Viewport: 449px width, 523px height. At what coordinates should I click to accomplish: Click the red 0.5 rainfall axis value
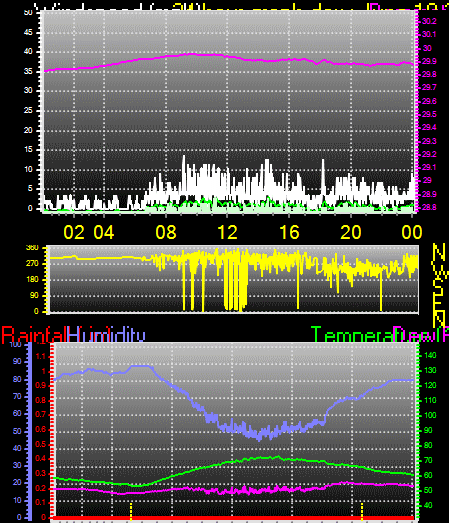pyautogui.click(x=40, y=444)
